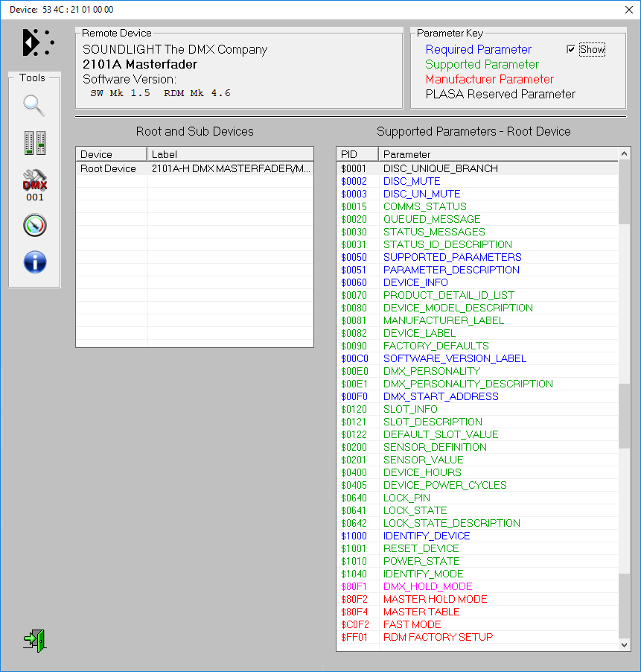
Task: Close the device window
Action: pyautogui.click(x=628, y=10)
